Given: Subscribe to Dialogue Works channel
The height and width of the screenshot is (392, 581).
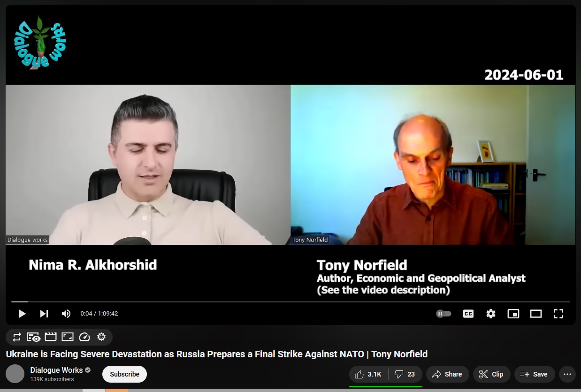Looking at the screenshot, I should [124, 374].
